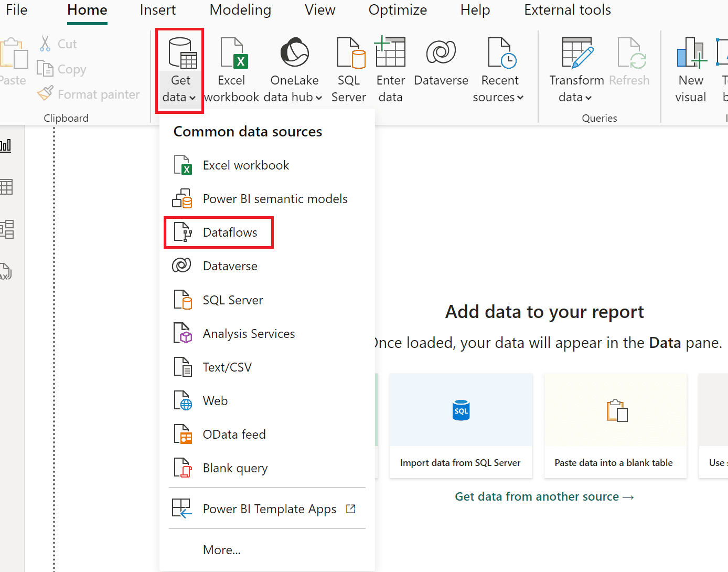
Task: Select Blank query option
Action: (267, 468)
